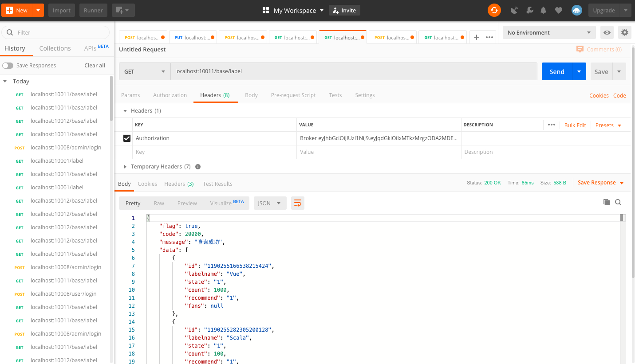
Task: Toggle the Save Responses switch
Action: coord(8,66)
